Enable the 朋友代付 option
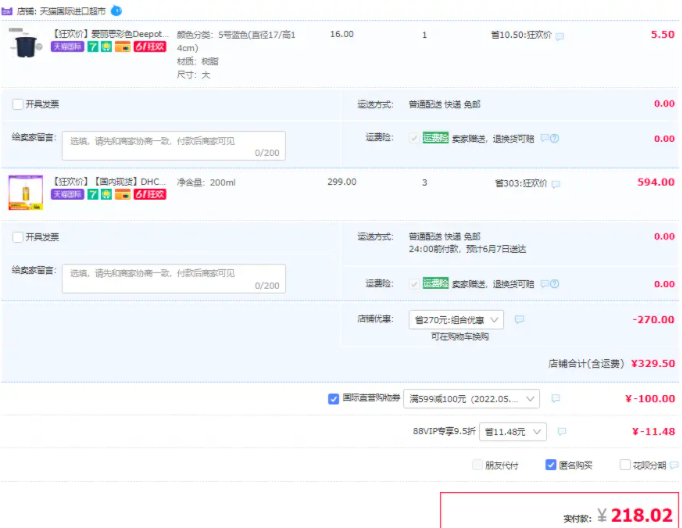The height and width of the screenshot is (528, 682). [x=477, y=465]
